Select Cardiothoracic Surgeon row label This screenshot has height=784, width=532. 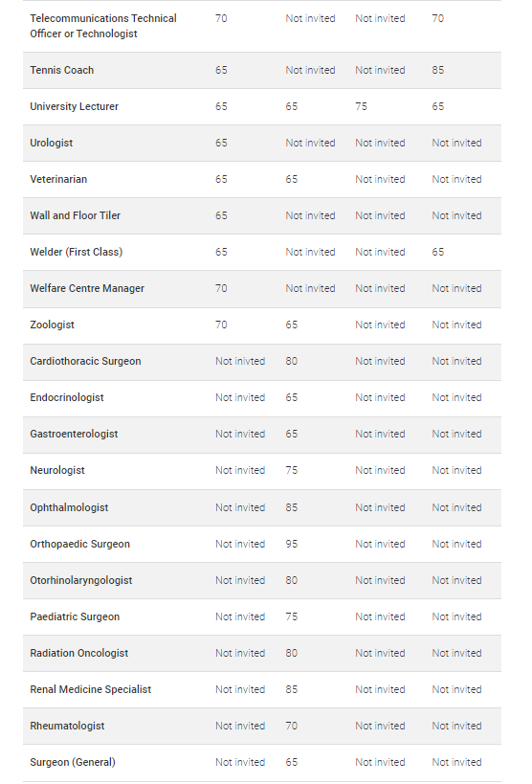point(85,361)
